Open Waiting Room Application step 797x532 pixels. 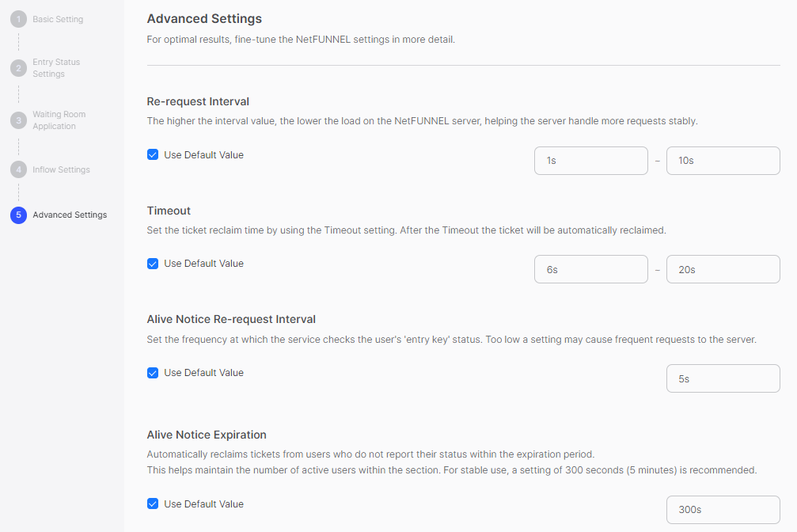pos(59,120)
